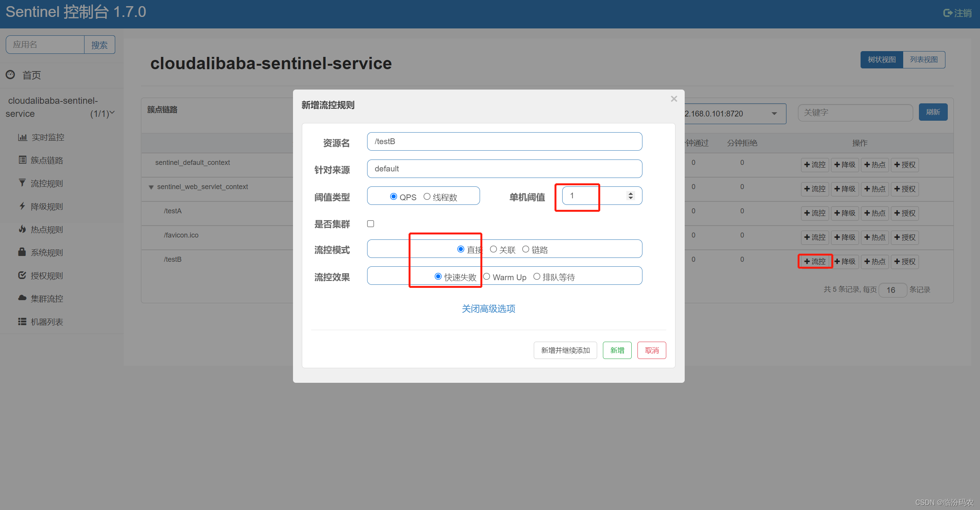The width and height of the screenshot is (980, 510).
Task: Click 新增并继续添加 button
Action: click(565, 350)
